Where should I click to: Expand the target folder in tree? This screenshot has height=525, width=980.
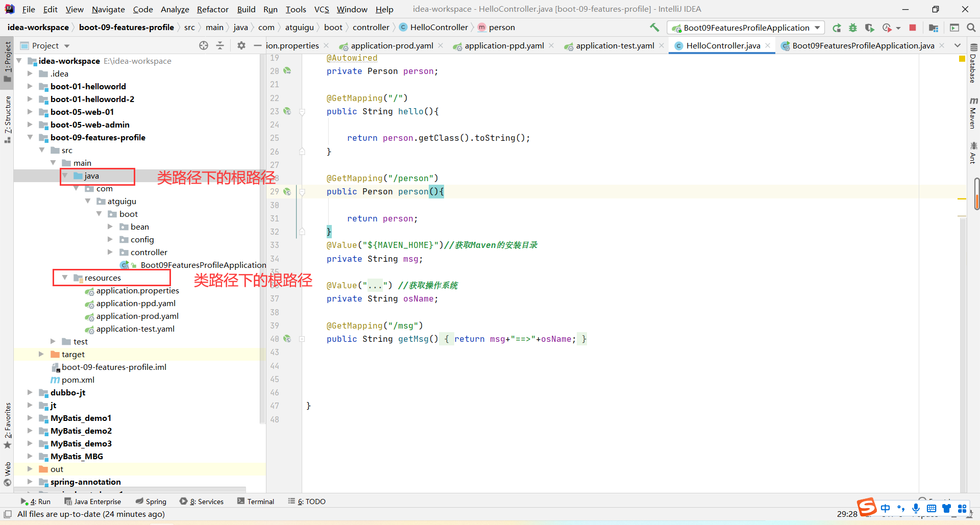coord(41,354)
